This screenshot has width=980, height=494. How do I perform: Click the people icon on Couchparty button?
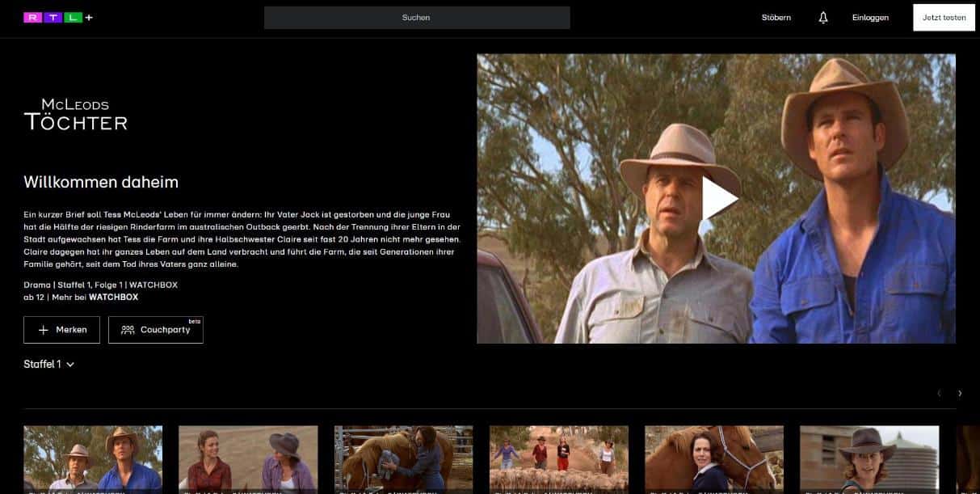click(128, 330)
